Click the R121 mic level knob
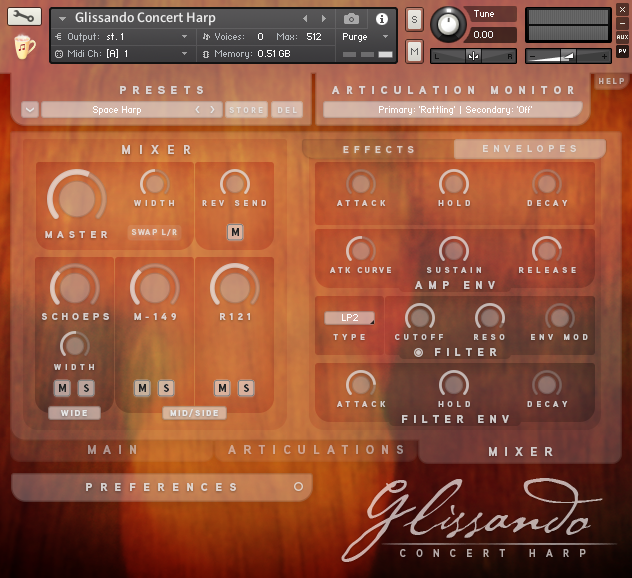The height and width of the screenshot is (578, 632). (x=235, y=288)
